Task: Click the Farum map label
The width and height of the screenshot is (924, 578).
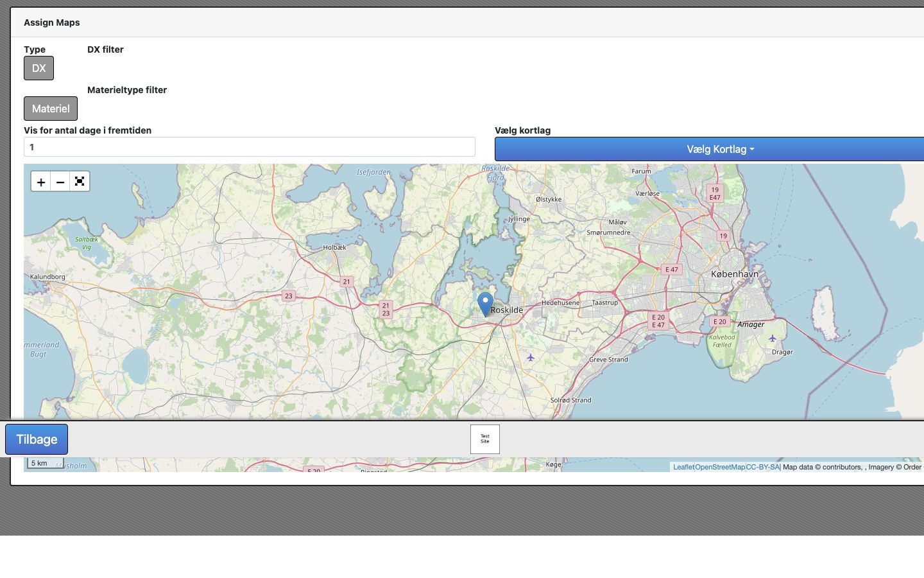Action: click(x=641, y=171)
